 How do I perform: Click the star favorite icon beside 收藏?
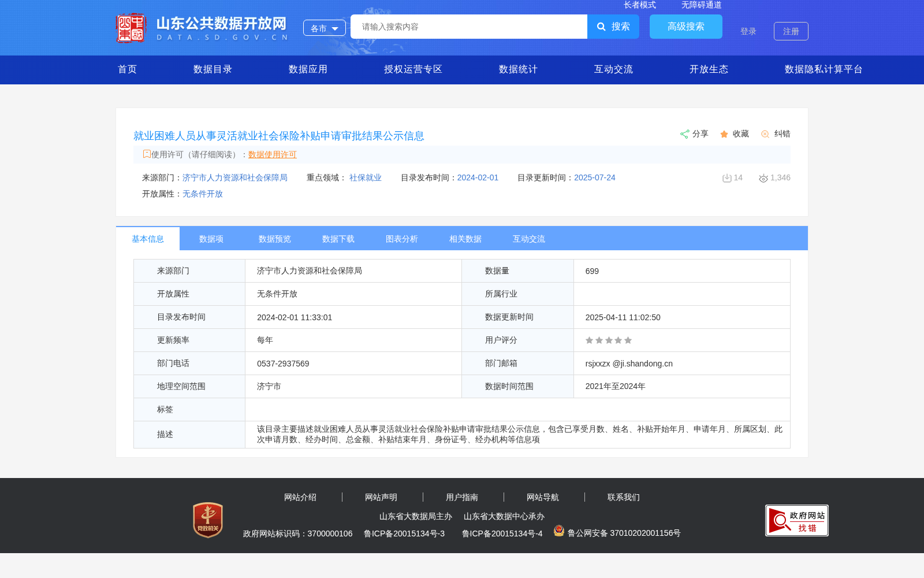click(724, 134)
